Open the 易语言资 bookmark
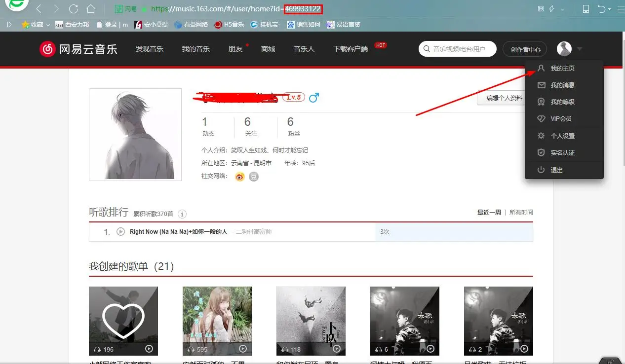 pos(344,24)
